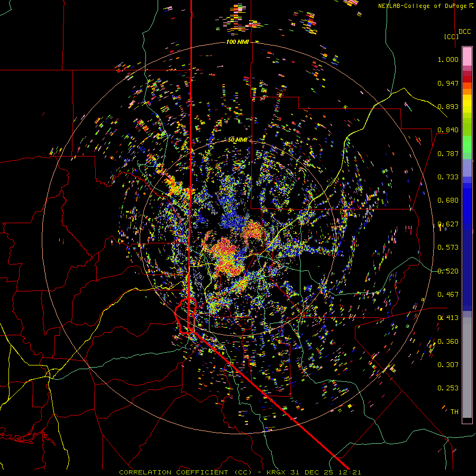The image size is (476, 476).
Task: Click the gray lower segment of color scale
Action: pyautogui.click(x=467, y=368)
